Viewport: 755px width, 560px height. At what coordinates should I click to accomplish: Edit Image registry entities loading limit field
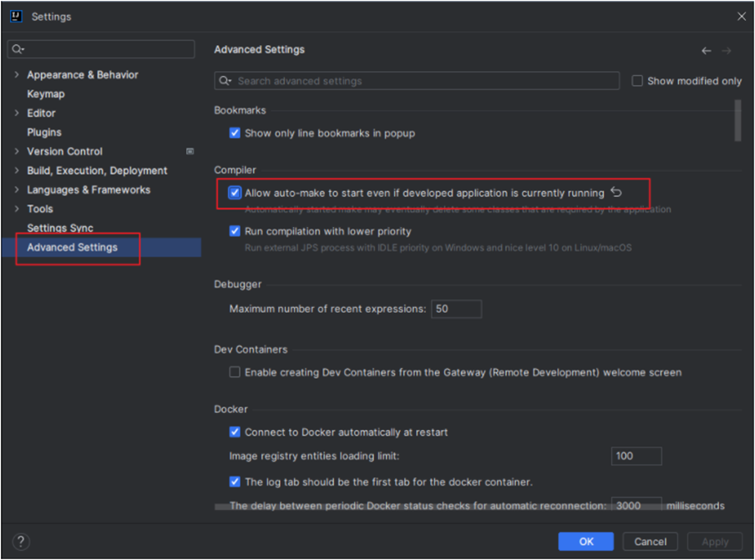click(x=636, y=456)
